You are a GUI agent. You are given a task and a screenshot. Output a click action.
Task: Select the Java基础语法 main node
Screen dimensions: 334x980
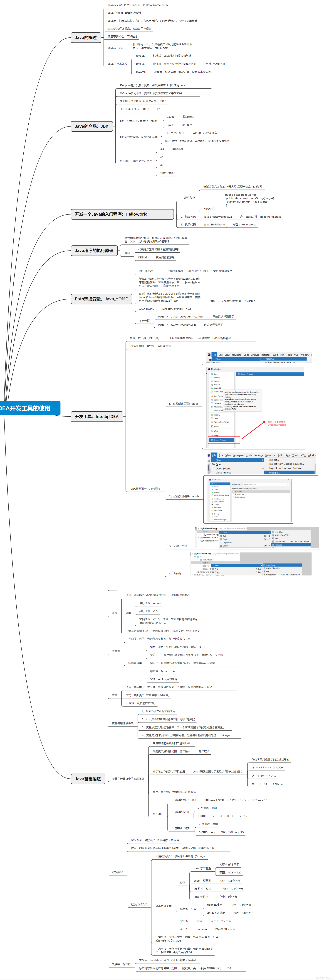tap(88, 779)
